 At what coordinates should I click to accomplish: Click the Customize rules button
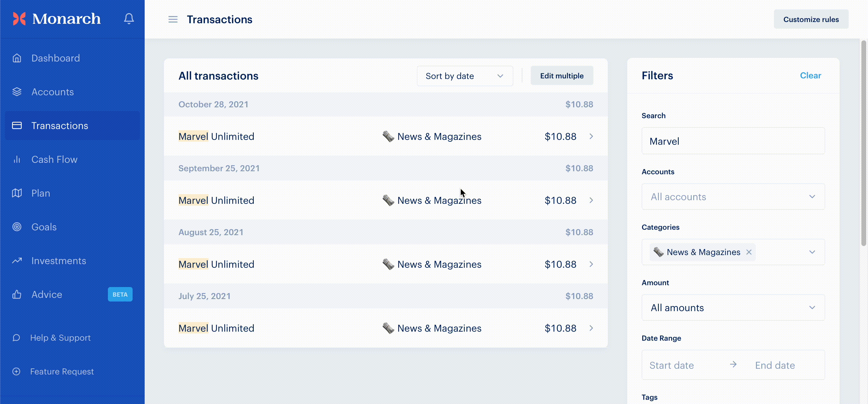click(x=811, y=19)
